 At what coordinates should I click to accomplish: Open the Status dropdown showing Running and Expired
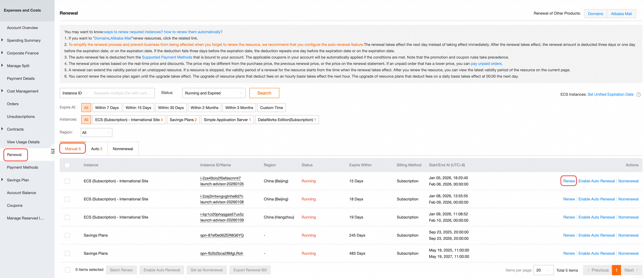(x=213, y=93)
